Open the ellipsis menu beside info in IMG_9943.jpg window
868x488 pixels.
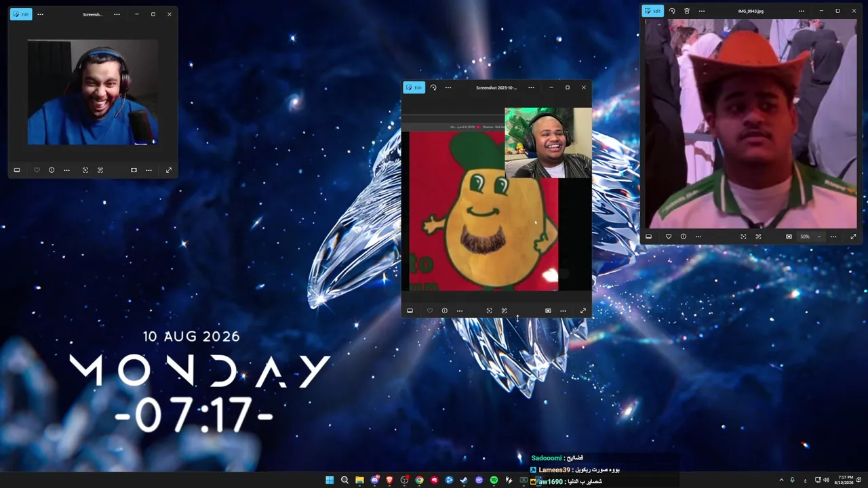point(698,237)
